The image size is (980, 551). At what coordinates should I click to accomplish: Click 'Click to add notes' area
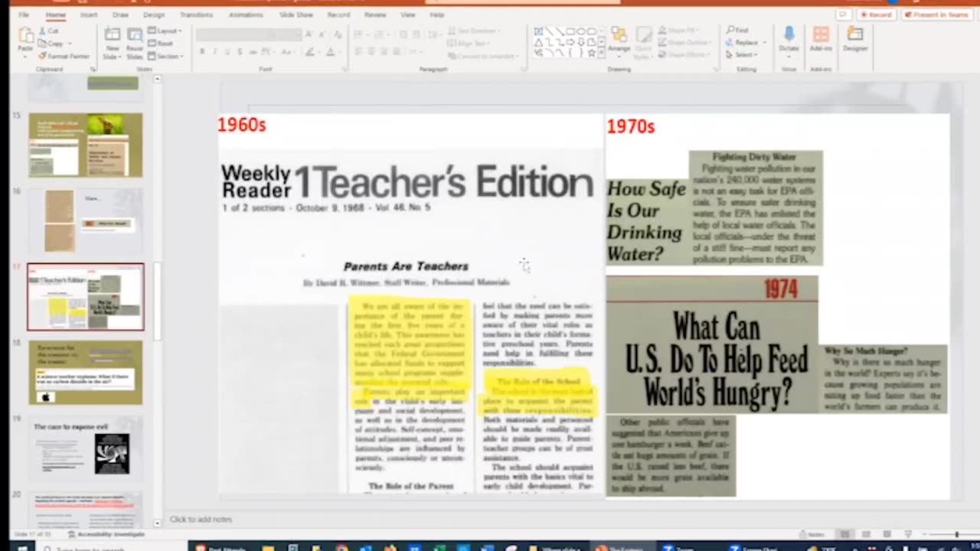tap(201, 519)
